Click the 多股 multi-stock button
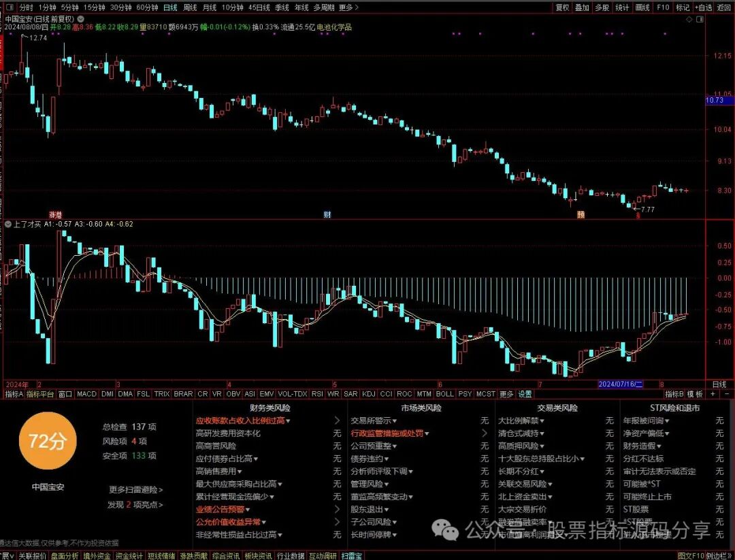The image size is (735, 560). tap(602, 7)
